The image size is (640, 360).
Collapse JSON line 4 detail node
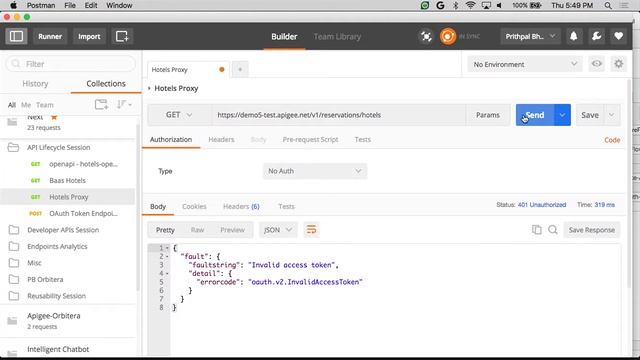tap(167, 273)
